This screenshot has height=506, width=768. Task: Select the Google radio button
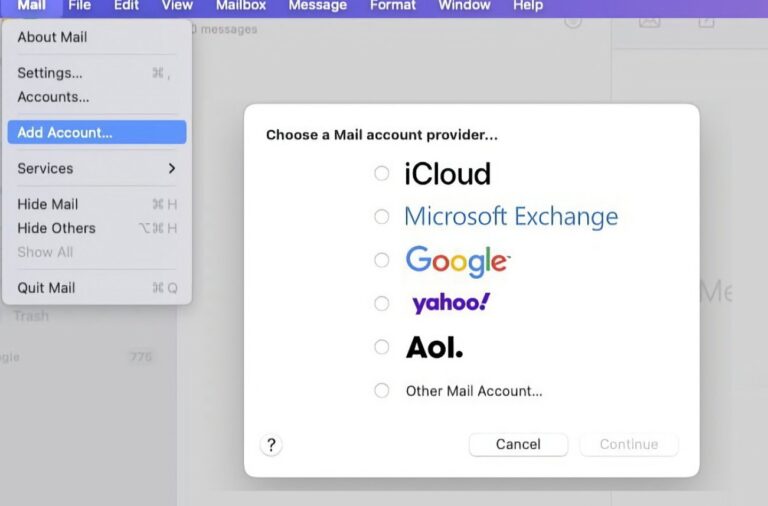[x=382, y=260]
